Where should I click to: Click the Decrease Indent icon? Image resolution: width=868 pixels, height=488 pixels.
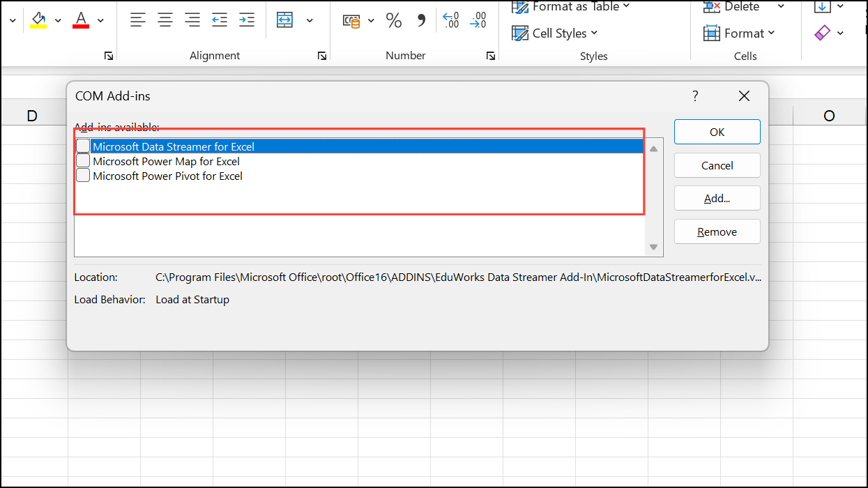[x=220, y=20]
